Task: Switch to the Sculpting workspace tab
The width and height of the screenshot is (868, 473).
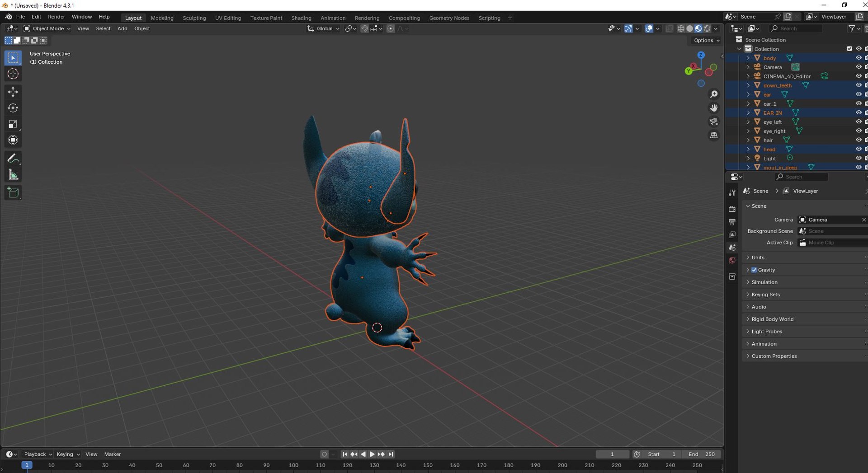Action: (x=194, y=18)
